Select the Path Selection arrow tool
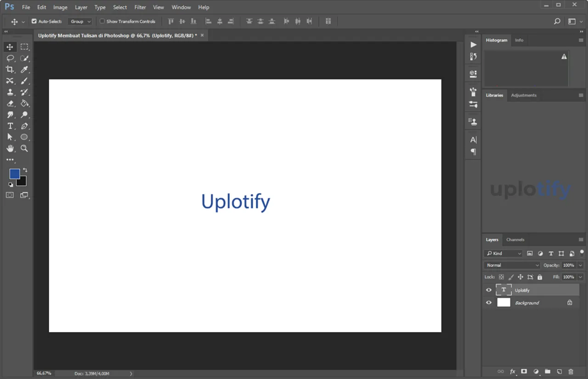 click(10, 137)
